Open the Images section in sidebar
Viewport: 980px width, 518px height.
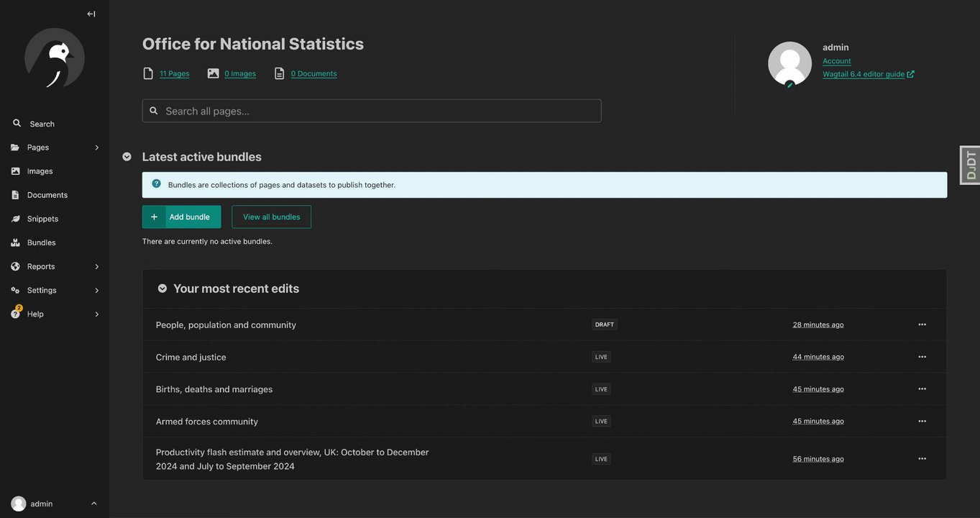click(40, 171)
